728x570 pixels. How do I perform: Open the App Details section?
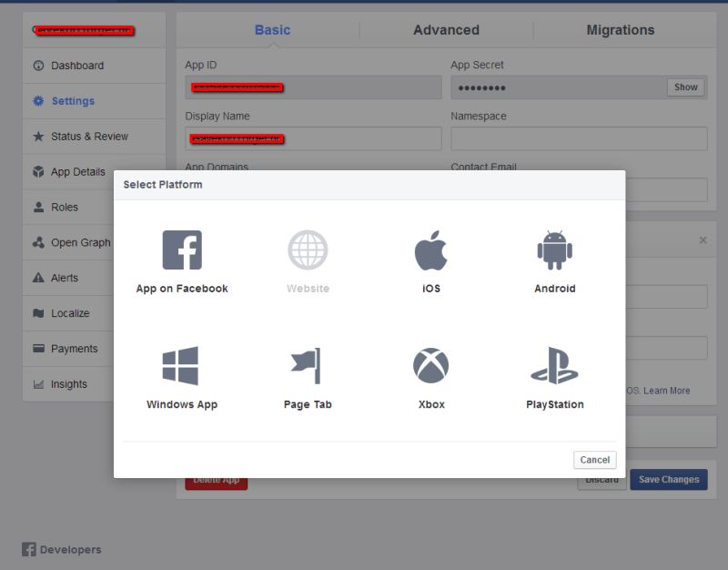(x=76, y=172)
